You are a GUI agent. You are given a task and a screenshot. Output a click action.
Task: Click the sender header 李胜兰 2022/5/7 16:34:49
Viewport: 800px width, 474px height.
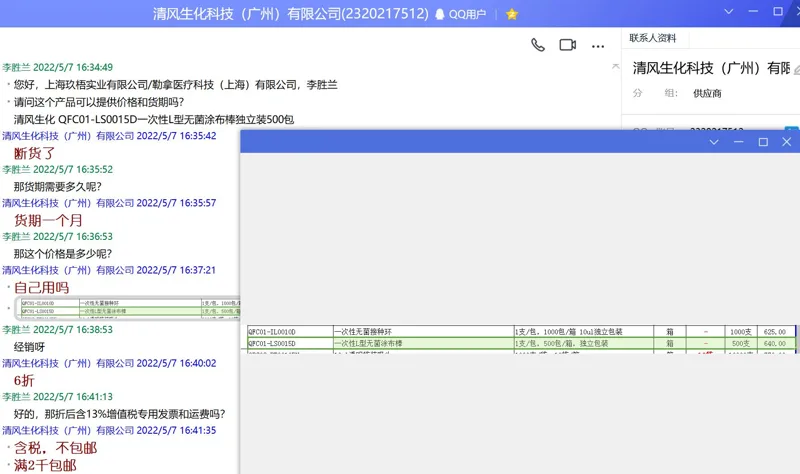(58, 67)
